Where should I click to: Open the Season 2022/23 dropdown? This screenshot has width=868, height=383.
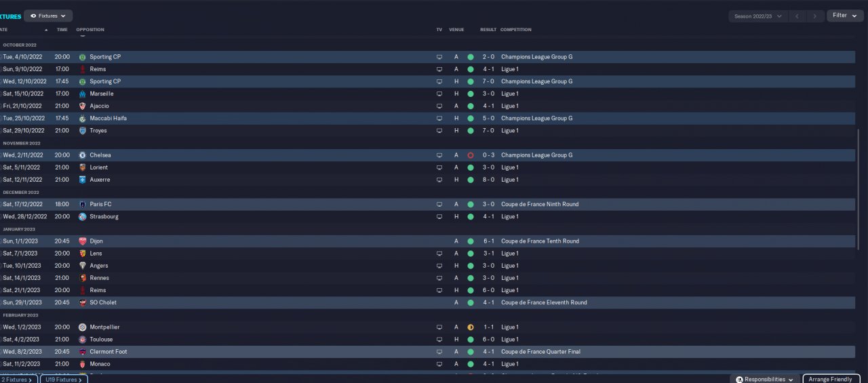pyautogui.click(x=757, y=16)
